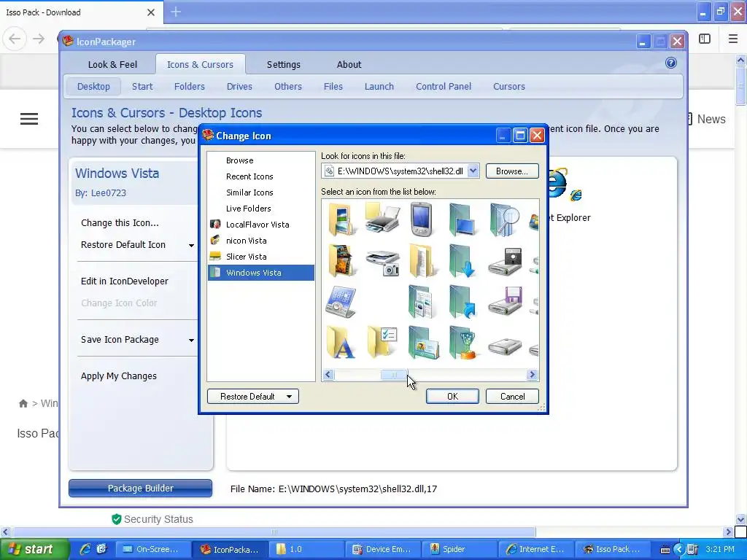The height and width of the screenshot is (560, 747).
Task: Pick the printer icon in the list
Action: [382, 217]
